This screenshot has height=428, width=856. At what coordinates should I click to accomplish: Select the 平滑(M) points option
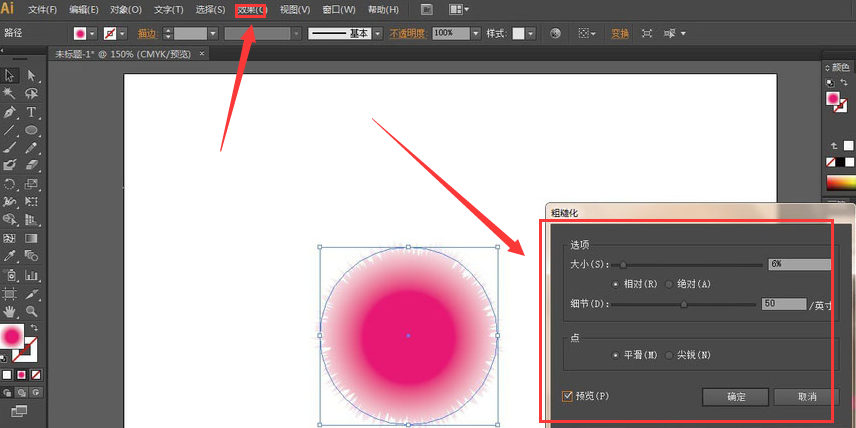click(x=616, y=355)
